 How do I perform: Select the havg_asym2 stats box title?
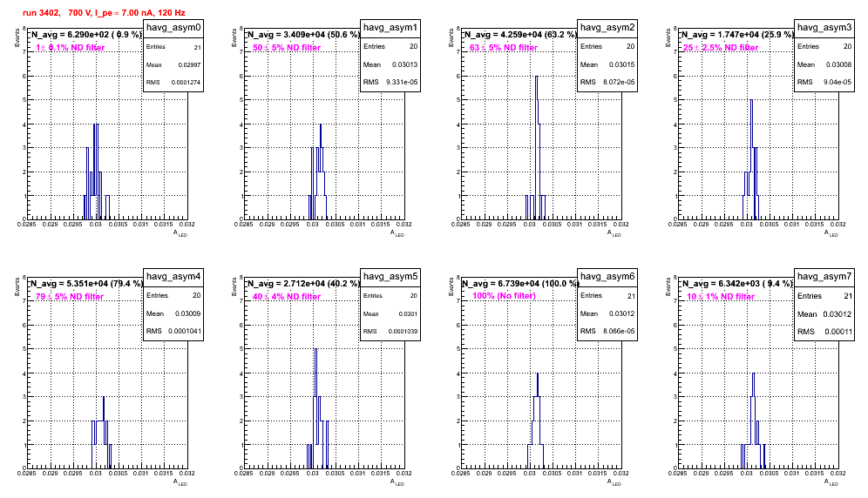(607, 28)
